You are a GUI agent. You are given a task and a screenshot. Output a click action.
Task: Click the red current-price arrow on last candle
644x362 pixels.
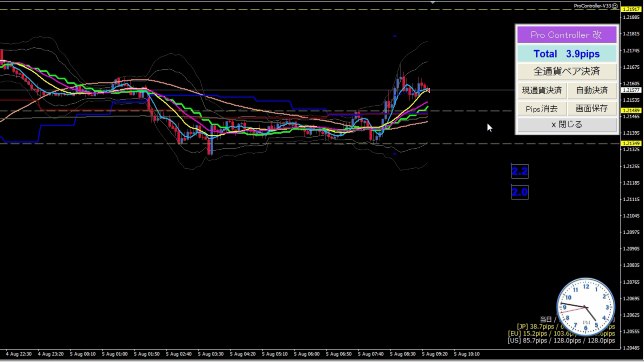click(x=427, y=90)
